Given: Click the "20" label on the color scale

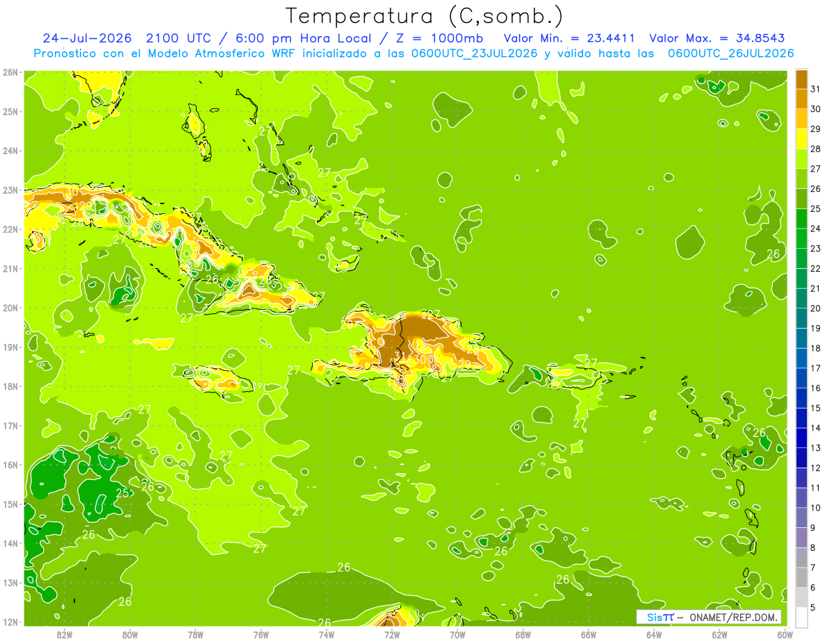Looking at the screenshot, I should point(815,308).
